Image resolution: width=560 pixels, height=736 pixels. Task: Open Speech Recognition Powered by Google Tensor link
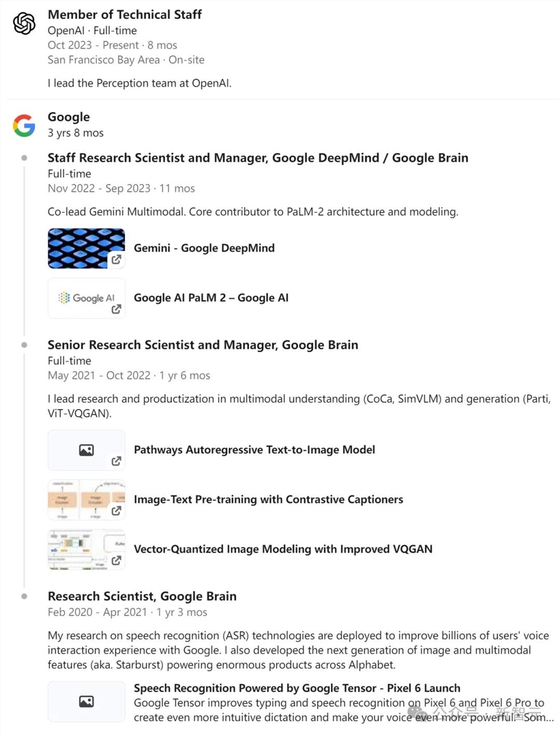point(297,688)
